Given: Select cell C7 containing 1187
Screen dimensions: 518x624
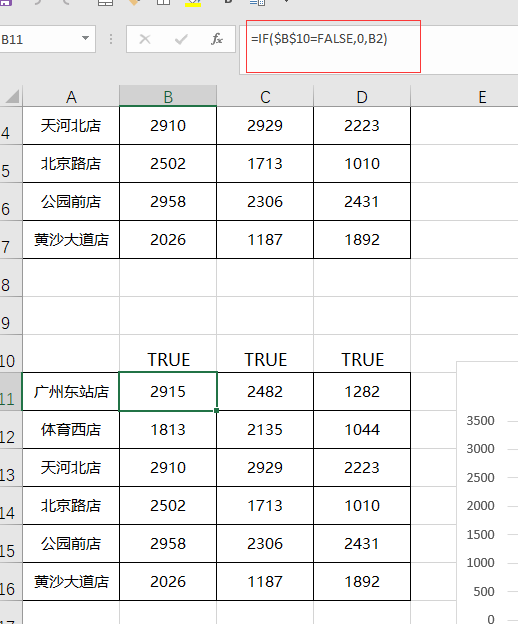Looking at the screenshot, I should click(265, 240).
